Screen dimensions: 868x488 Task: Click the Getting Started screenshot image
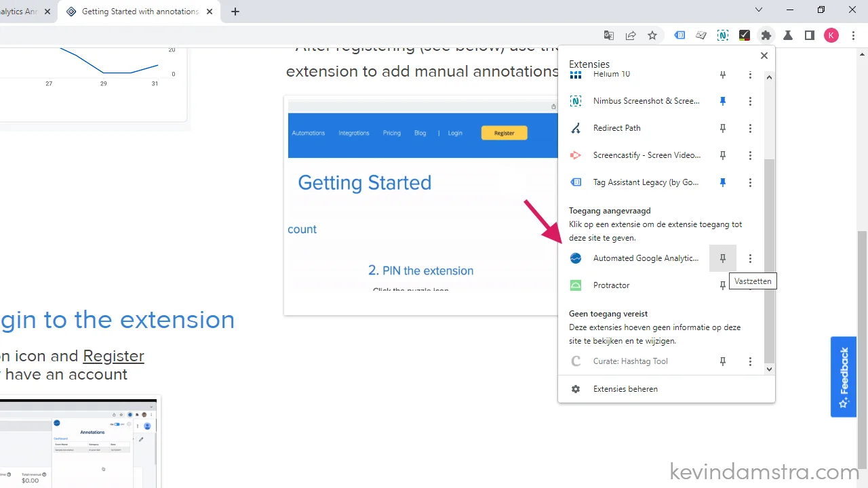(420, 205)
